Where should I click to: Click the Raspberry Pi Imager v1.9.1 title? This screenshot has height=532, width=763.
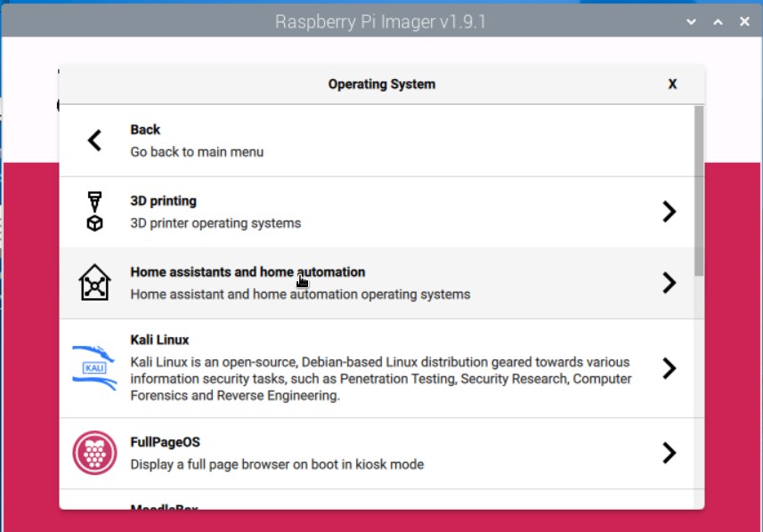click(x=380, y=22)
